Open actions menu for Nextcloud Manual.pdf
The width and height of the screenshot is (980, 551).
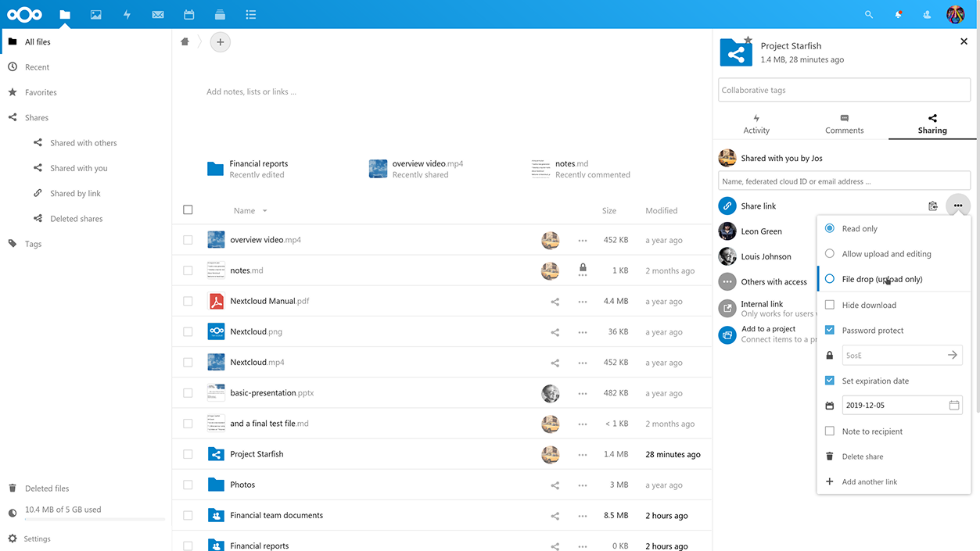[582, 302]
